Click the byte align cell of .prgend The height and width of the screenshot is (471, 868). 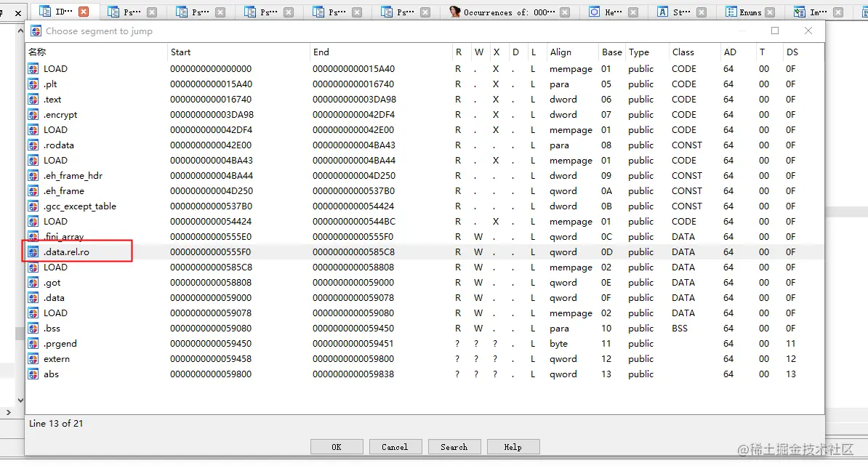tap(558, 344)
